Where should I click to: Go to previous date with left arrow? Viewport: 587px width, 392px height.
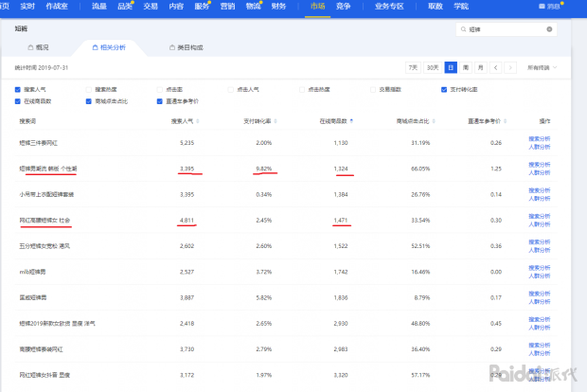tap(498, 68)
